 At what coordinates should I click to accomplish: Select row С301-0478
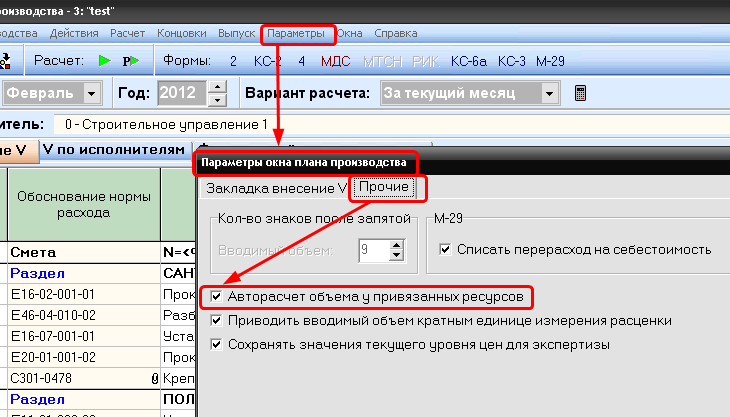pos(84,378)
